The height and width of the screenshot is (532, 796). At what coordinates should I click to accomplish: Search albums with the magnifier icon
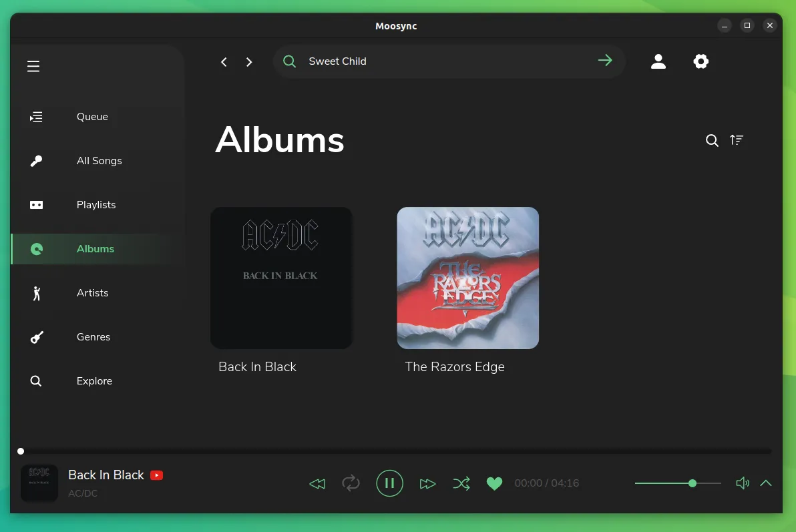pyautogui.click(x=712, y=140)
